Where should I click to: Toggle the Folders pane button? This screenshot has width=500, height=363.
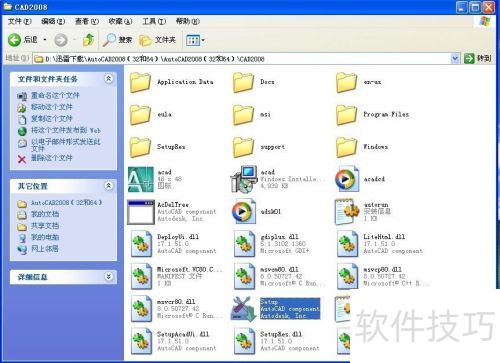[x=157, y=40]
